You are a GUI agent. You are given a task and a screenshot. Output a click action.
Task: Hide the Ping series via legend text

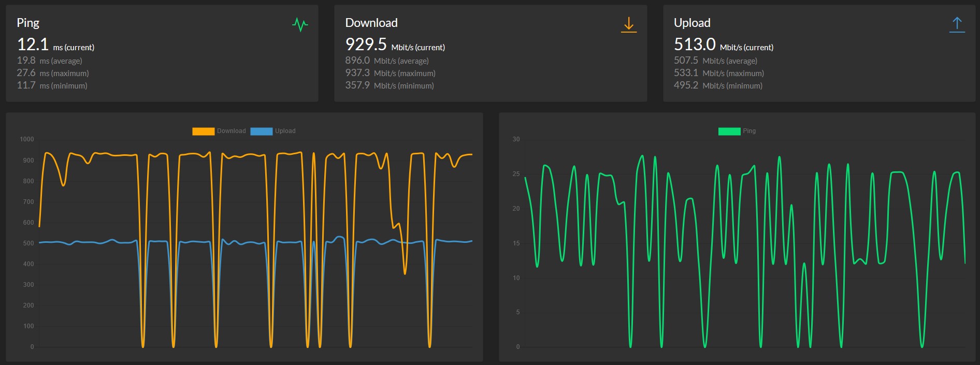coord(749,131)
